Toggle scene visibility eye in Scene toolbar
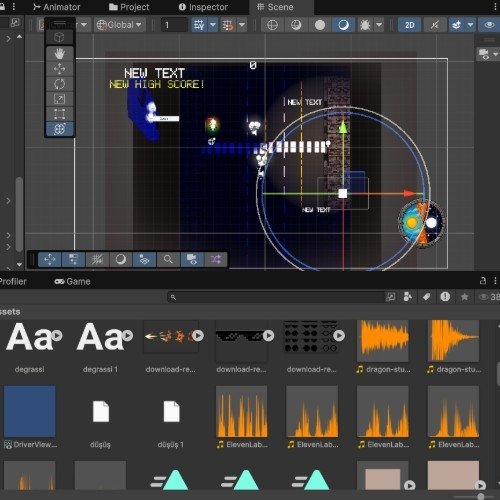 click(x=489, y=25)
